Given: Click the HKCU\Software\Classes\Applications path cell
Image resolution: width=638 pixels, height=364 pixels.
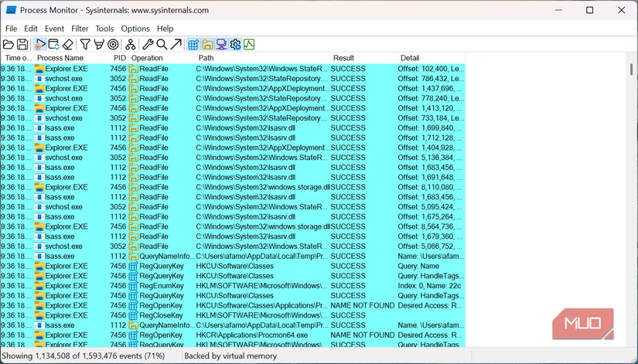Looking at the screenshot, I should 262,305.
